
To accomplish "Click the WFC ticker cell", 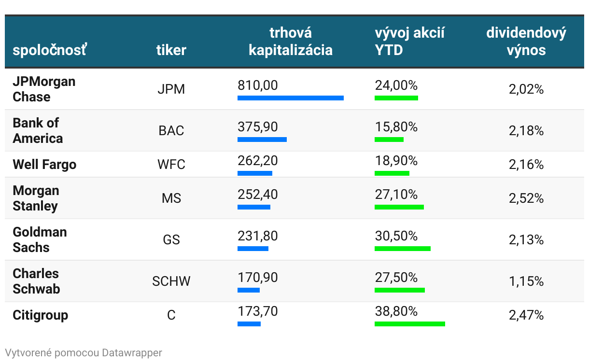I will [x=171, y=165].
